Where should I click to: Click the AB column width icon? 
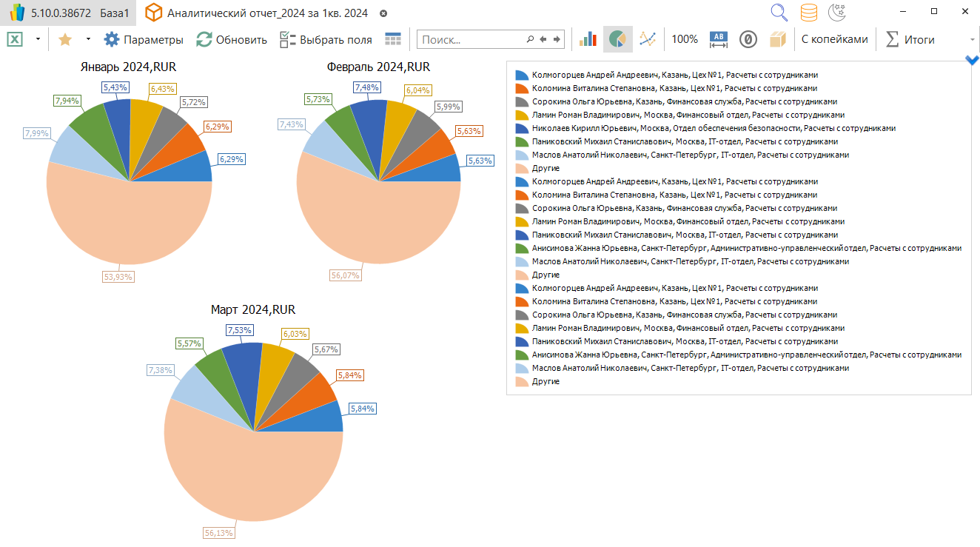coord(719,39)
